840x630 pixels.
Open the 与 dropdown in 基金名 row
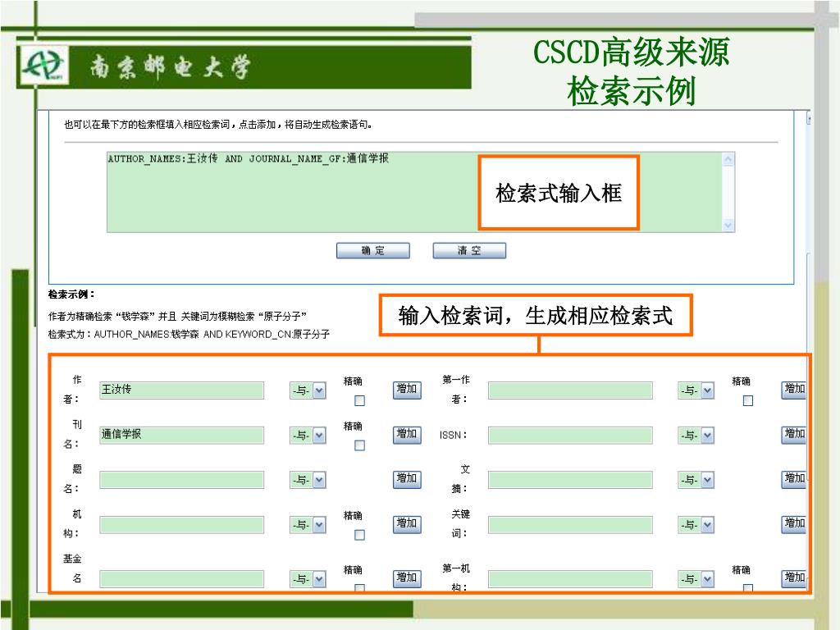point(308,579)
